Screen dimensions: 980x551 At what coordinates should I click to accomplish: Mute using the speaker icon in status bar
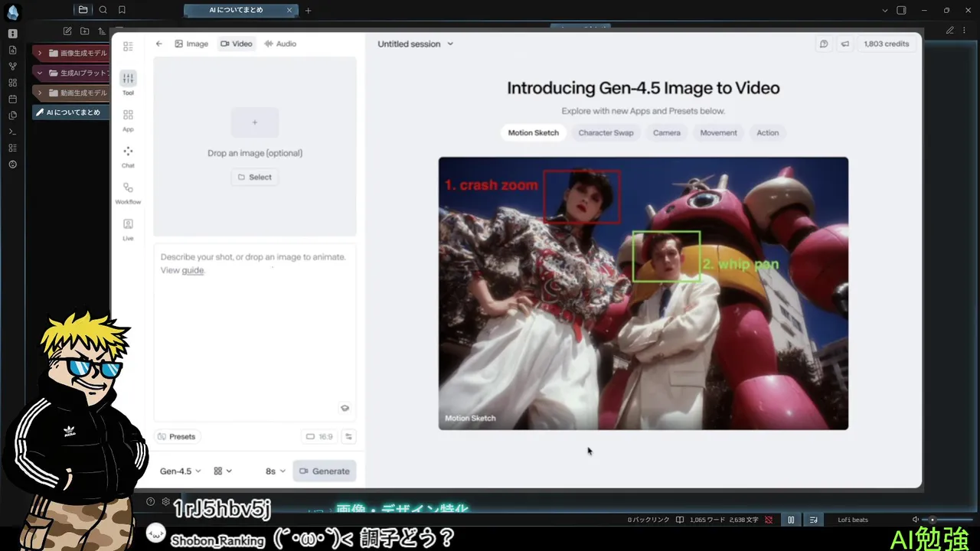tap(916, 520)
